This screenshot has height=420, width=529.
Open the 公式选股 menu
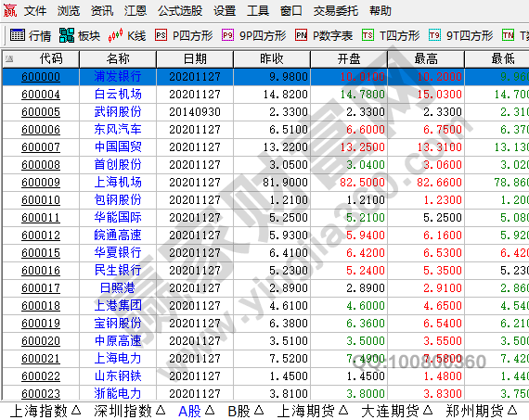[180, 11]
